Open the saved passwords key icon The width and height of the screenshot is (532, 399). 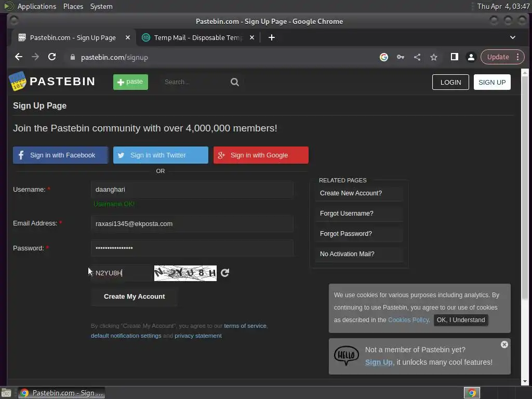click(401, 57)
